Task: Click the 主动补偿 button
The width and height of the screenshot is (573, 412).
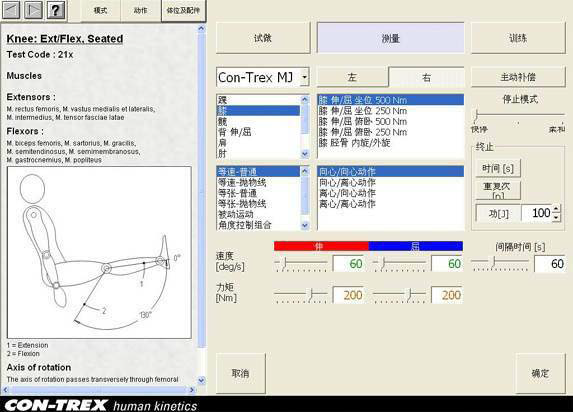Action: (518, 77)
